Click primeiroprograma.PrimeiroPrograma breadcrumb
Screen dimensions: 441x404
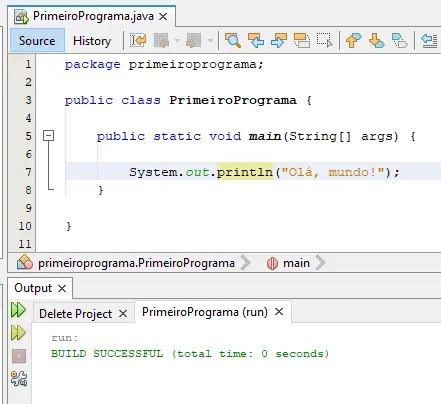pos(136,263)
